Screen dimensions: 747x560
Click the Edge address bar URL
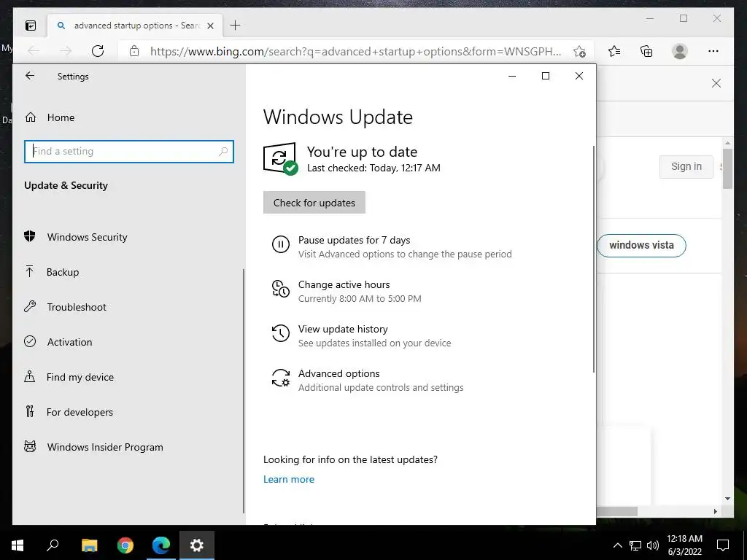point(355,51)
